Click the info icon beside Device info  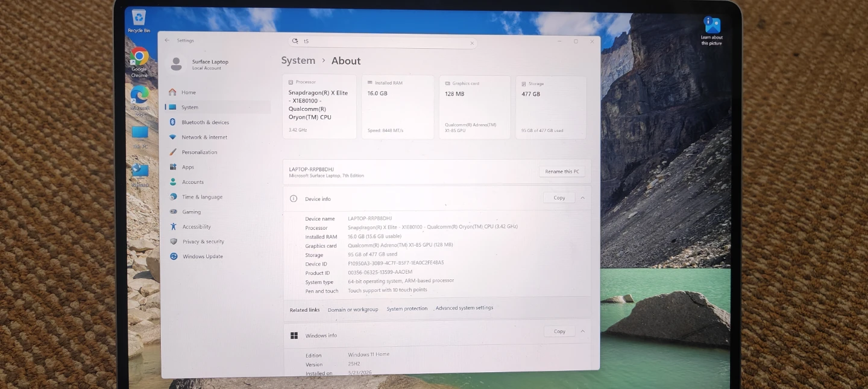(294, 198)
